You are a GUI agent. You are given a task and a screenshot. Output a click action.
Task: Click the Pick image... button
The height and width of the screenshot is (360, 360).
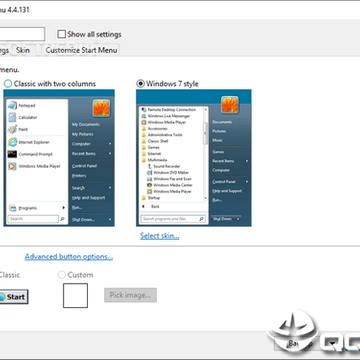[x=130, y=295]
